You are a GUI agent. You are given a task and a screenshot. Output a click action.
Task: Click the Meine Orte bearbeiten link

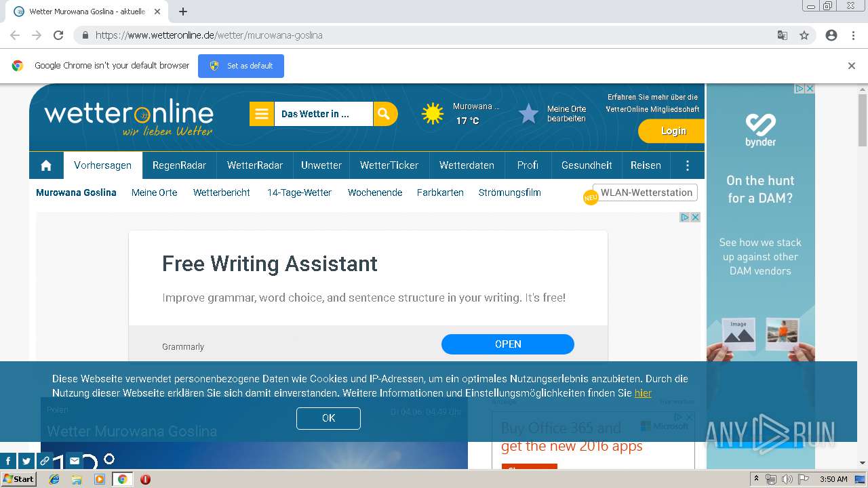pyautogui.click(x=566, y=114)
